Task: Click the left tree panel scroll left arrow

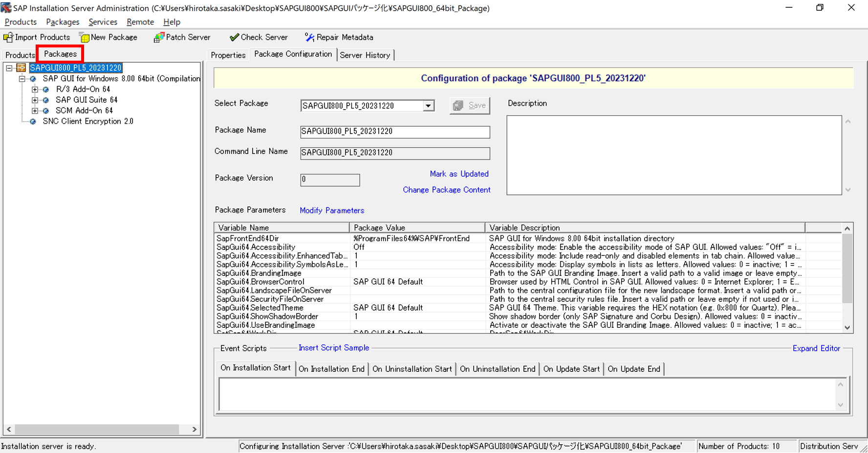Action: (9, 430)
